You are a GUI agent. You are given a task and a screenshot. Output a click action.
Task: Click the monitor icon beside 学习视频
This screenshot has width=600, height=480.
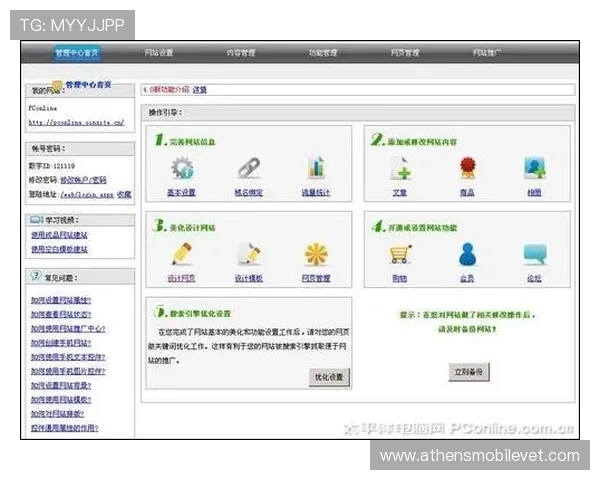tap(36, 220)
